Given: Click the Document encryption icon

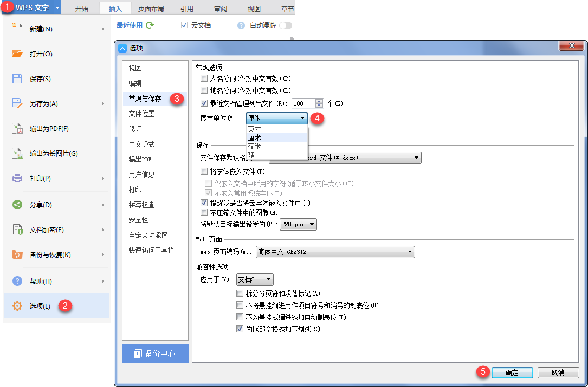Looking at the screenshot, I should coord(17,229).
